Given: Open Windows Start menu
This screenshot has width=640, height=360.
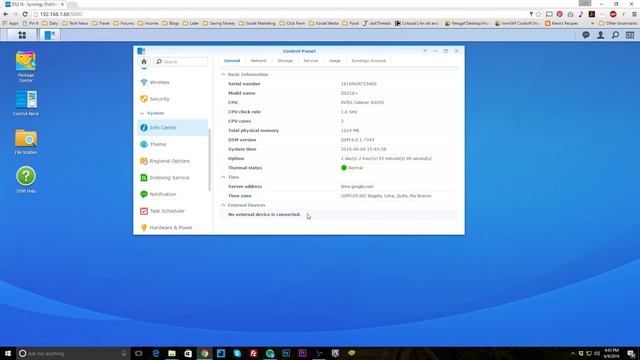Looking at the screenshot, I should (x=8, y=353).
